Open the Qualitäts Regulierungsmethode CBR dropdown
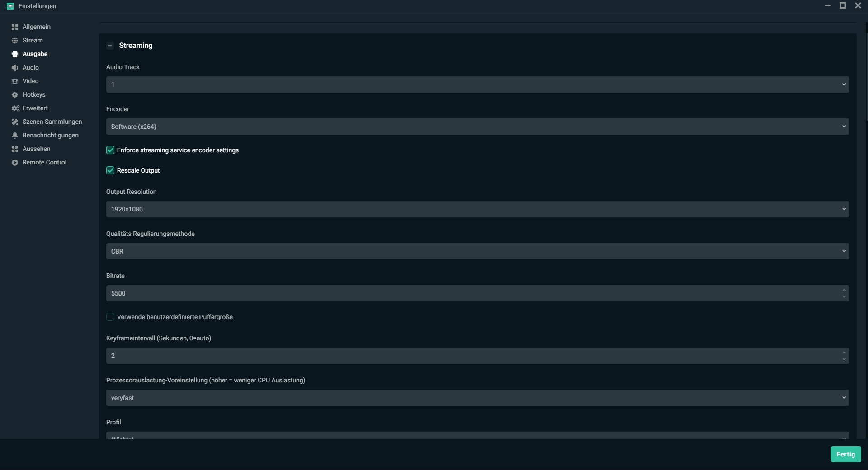 [x=477, y=251]
